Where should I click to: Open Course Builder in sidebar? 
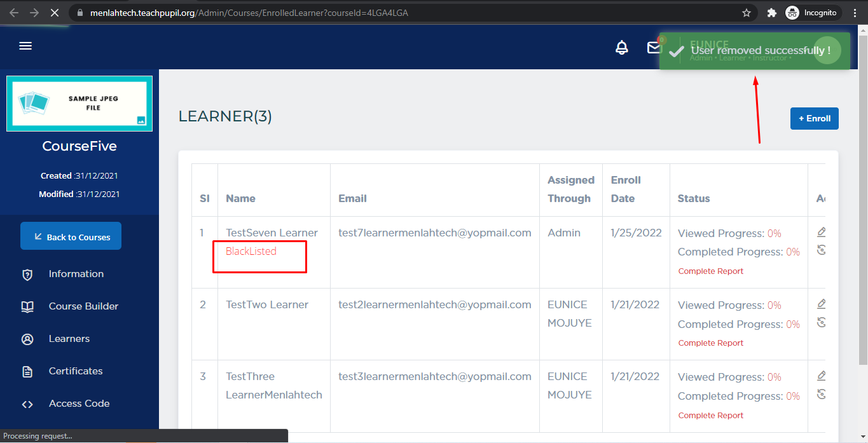click(83, 306)
